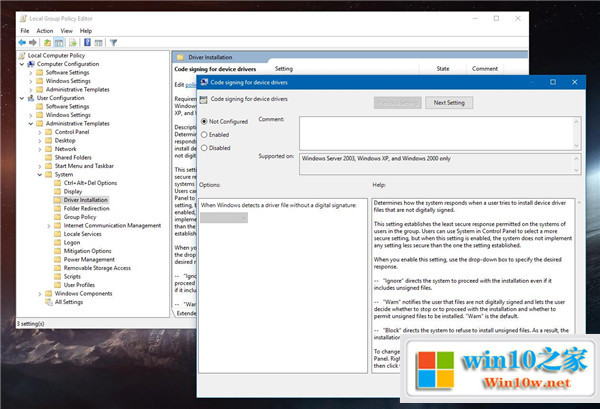Image resolution: width=600 pixels, height=409 pixels.
Task: Select the Desktop tree item
Action: pos(65,140)
